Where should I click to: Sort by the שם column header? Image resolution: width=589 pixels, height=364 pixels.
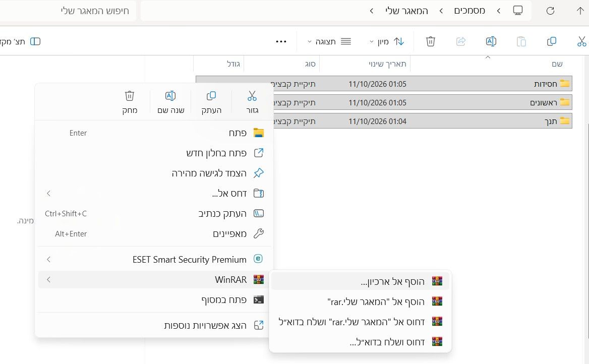coord(557,64)
